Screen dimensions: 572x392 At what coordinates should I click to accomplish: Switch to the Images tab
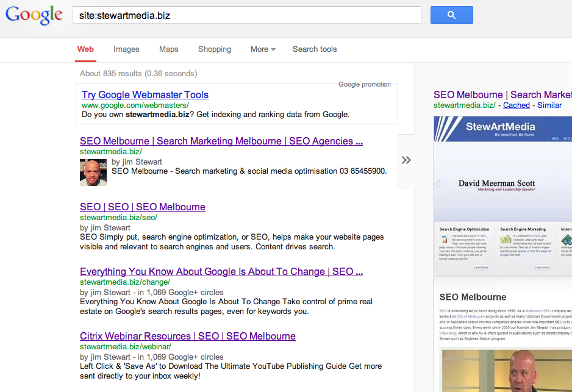pyautogui.click(x=126, y=49)
